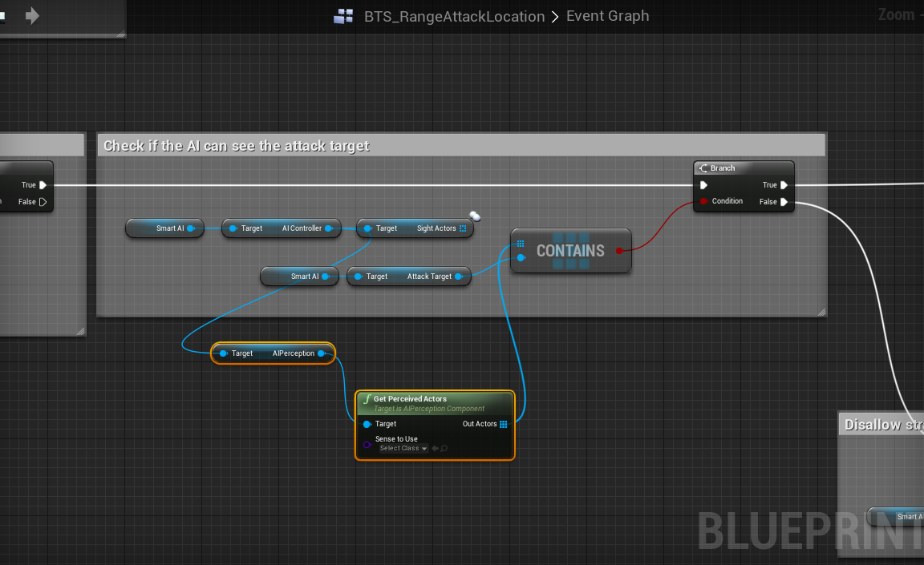Click Event Graph in the breadcrumb
The image size is (924, 565).
click(607, 16)
